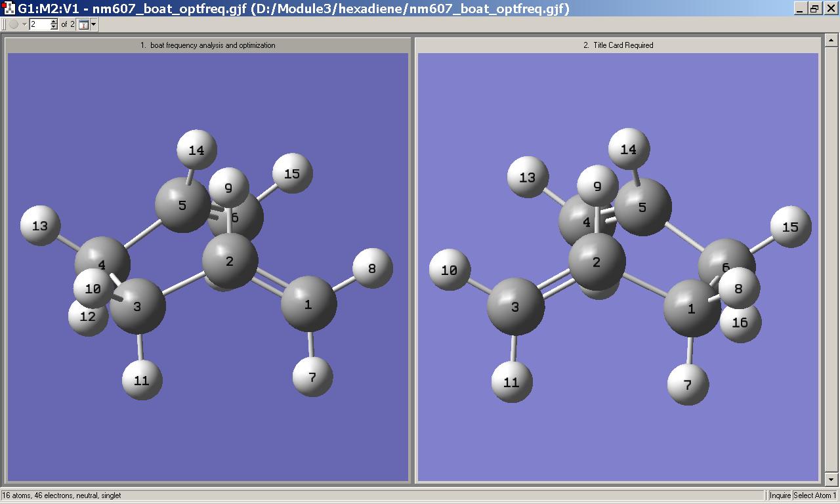Open the dropdown beside the round animation button
The image size is (840, 504).
pos(24,24)
